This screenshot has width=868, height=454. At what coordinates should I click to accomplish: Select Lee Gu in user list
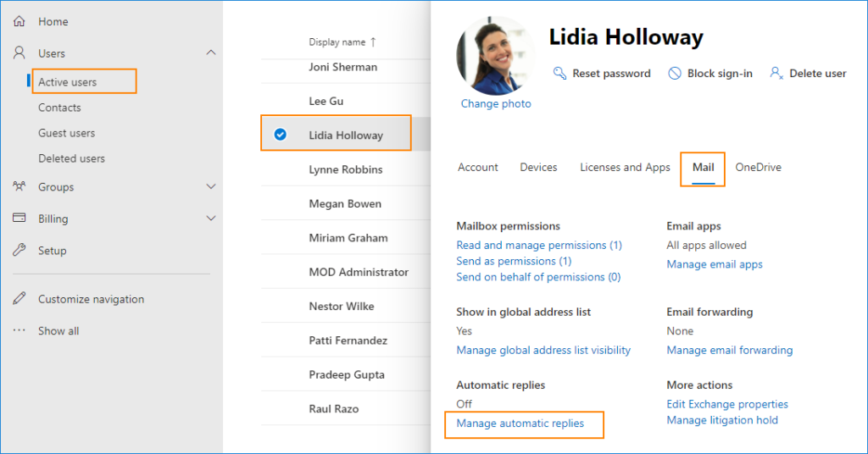(x=325, y=101)
